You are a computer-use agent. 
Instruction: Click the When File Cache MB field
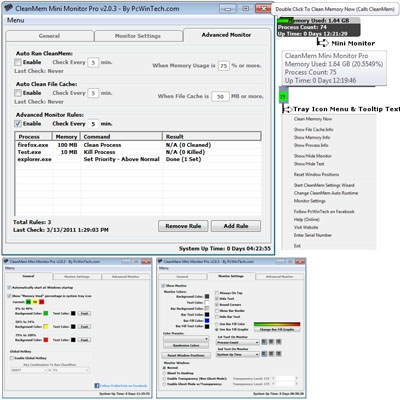tap(220, 96)
